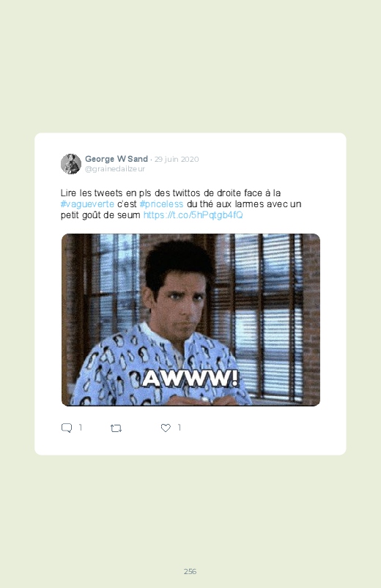Follow the #vagueverte hashtag
The image size is (381, 588).
pyautogui.click(x=87, y=204)
